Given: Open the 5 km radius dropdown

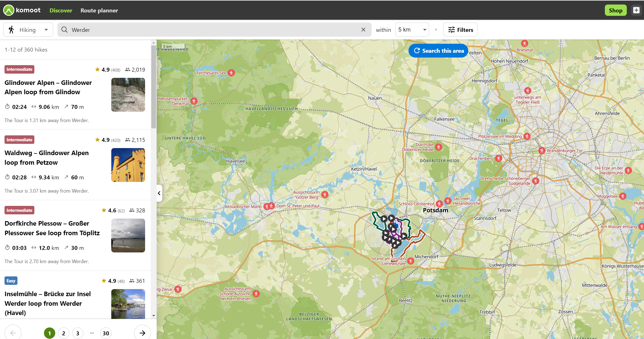Looking at the screenshot, I should coord(412,30).
